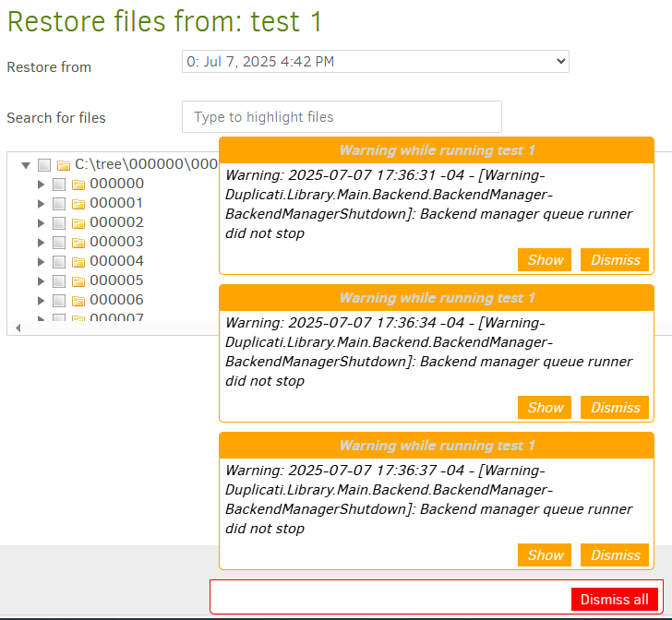Dismiss the 17:36:37 warning
The height and width of the screenshot is (620, 672).
point(615,554)
